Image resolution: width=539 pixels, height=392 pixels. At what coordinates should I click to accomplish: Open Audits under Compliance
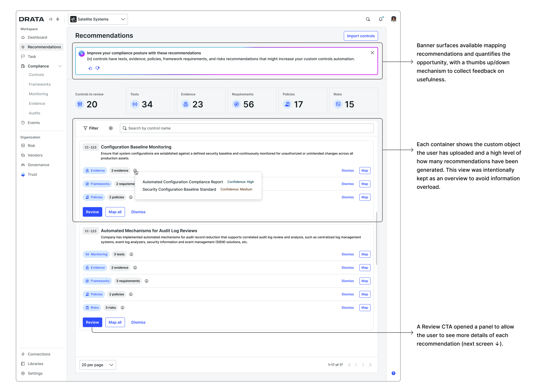[34, 113]
